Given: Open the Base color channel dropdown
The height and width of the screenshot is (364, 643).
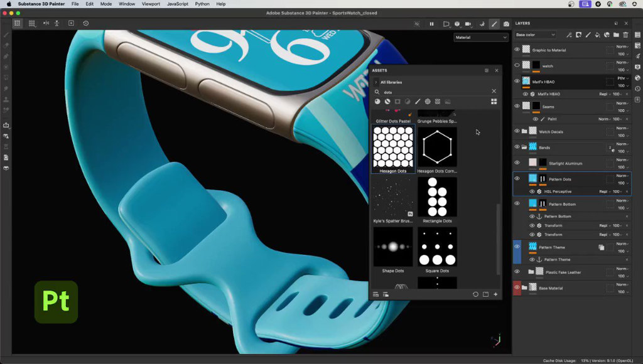Looking at the screenshot, I should tap(536, 35).
